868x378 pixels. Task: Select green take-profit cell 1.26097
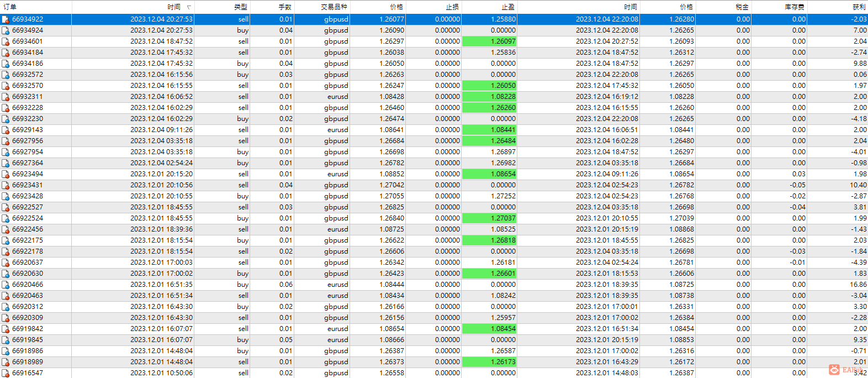(489, 41)
